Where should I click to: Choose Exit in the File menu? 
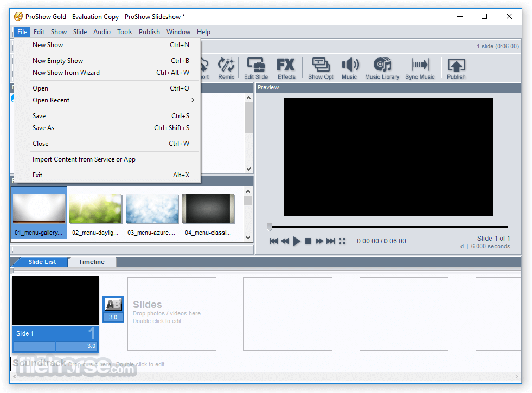click(x=107, y=175)
